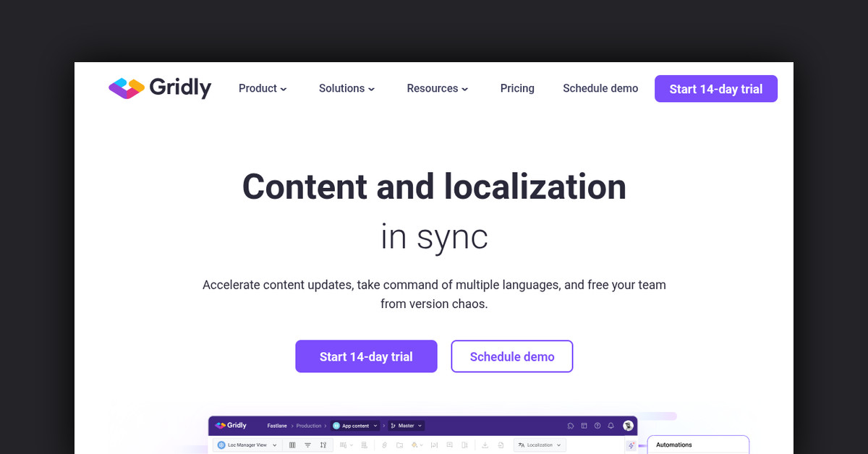Click the outlined Schedule demo button
The height and width of the screenshot is (454, 868).
pyautogui.click(x=512, y=356)
